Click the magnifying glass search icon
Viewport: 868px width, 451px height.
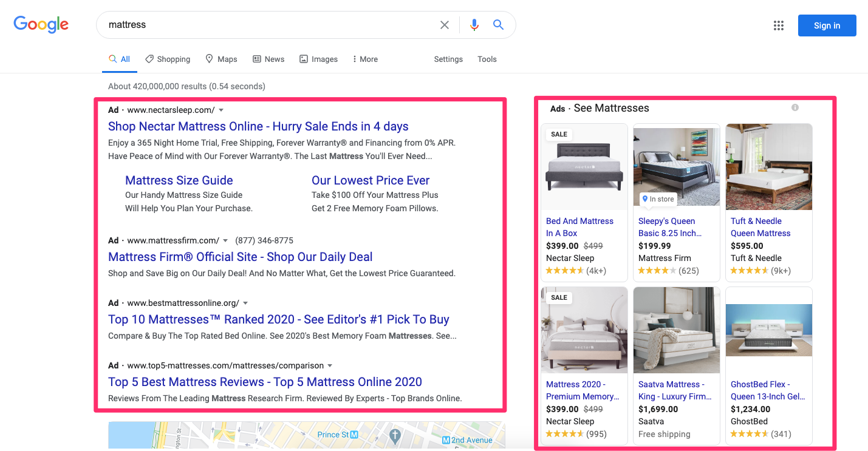click(x=498, y=25)
